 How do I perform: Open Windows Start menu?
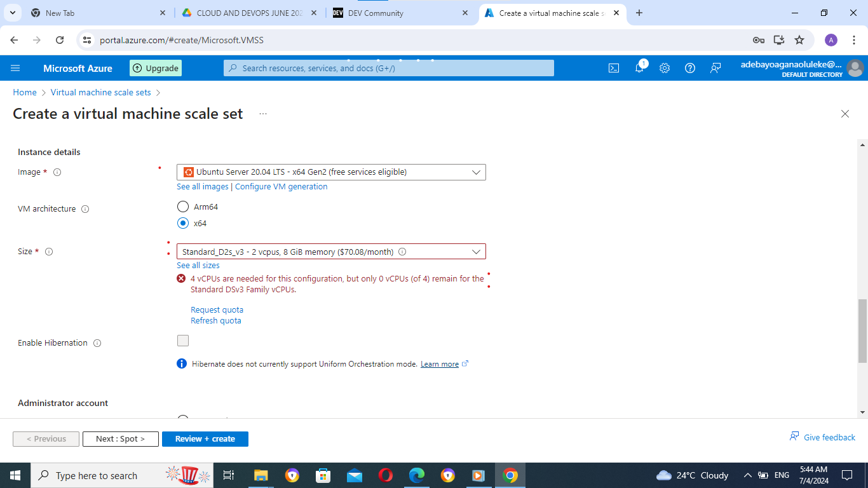[x=15, y=475]
